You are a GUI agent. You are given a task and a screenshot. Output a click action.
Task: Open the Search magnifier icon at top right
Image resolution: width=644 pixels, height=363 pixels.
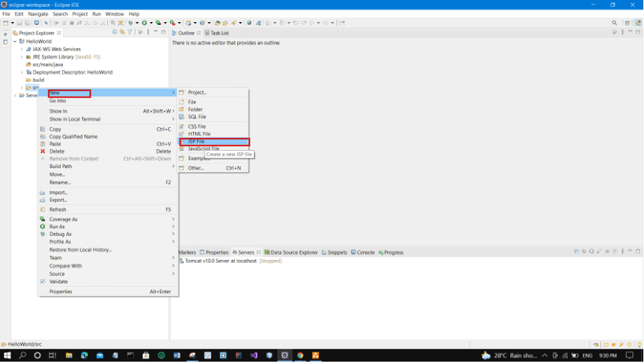tap(614, 23)
